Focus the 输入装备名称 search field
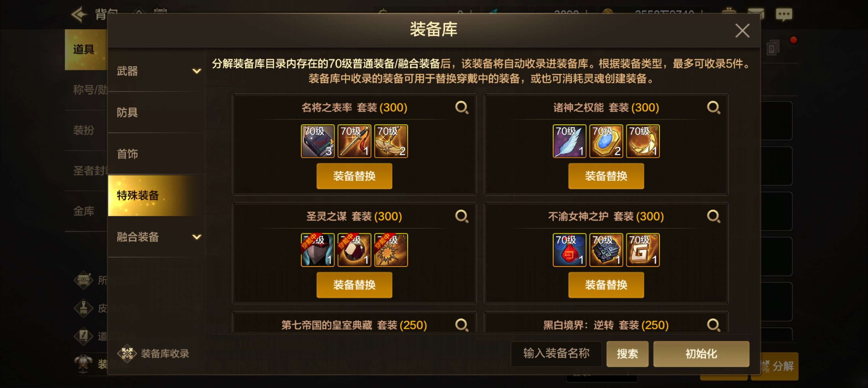This screenshot has width=868, height=388. (556, 354)
